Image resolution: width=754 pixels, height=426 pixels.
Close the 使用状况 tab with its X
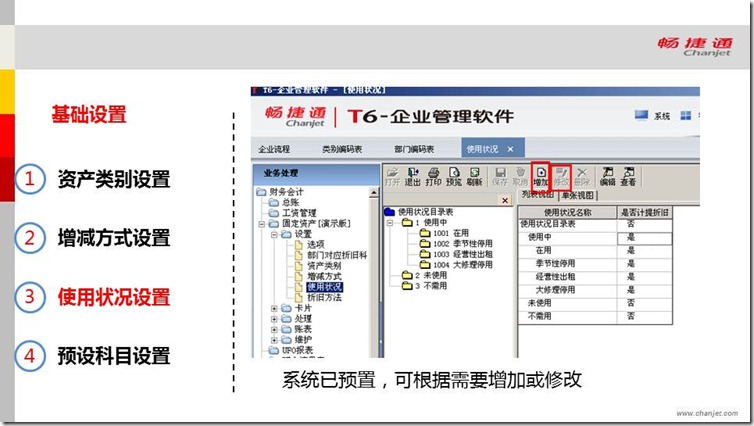(510, 149)
